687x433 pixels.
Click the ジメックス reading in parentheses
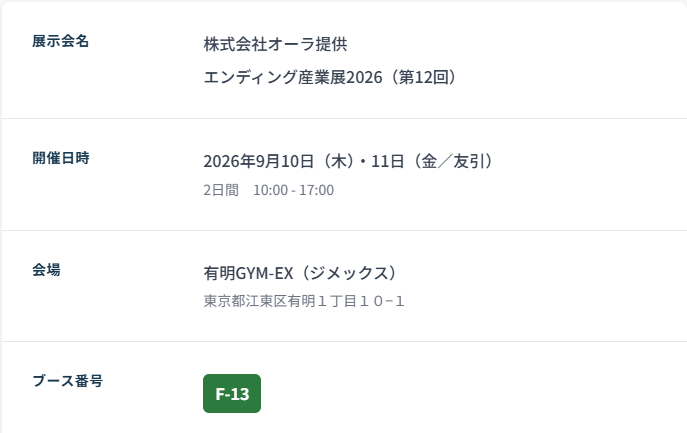pyautogui.click(x=349, y=273)
